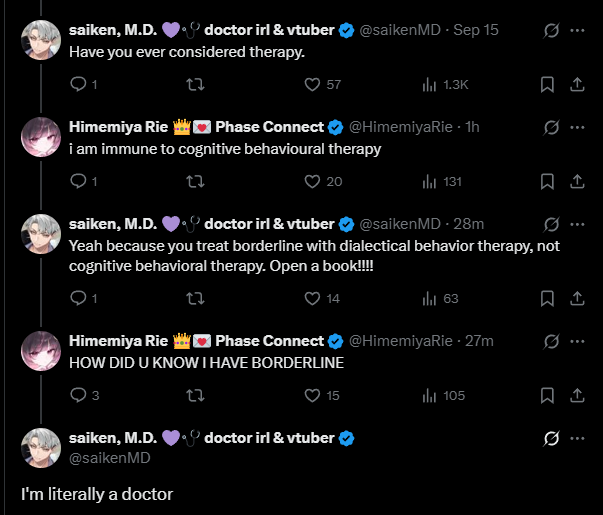Reply to the "Have you ever considered therapy" tweet
The image size is (603, 515).
[79, 85]
